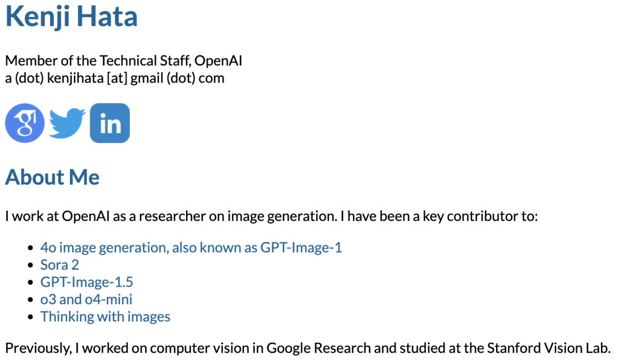Click the bullet beside Thinking with images
This screenshot has height=364, width=620.
coord(31,317)
